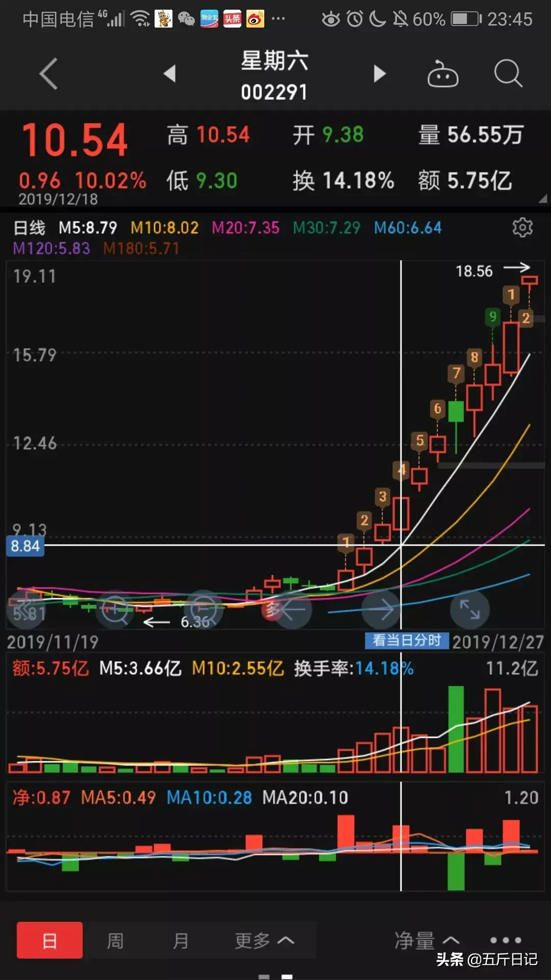Tap the 额 5.75亿 amount value
The image size is (551, 980).
(x=465, y=181)
